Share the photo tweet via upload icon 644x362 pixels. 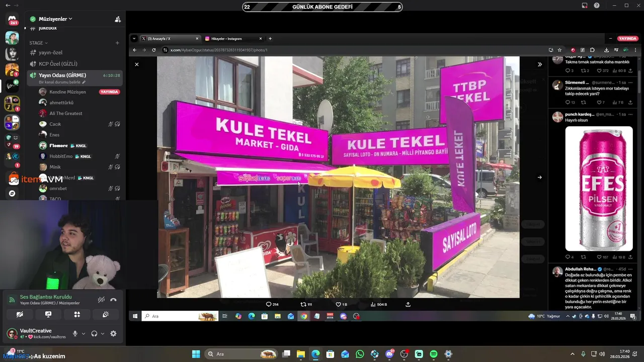tap(408, 304)
